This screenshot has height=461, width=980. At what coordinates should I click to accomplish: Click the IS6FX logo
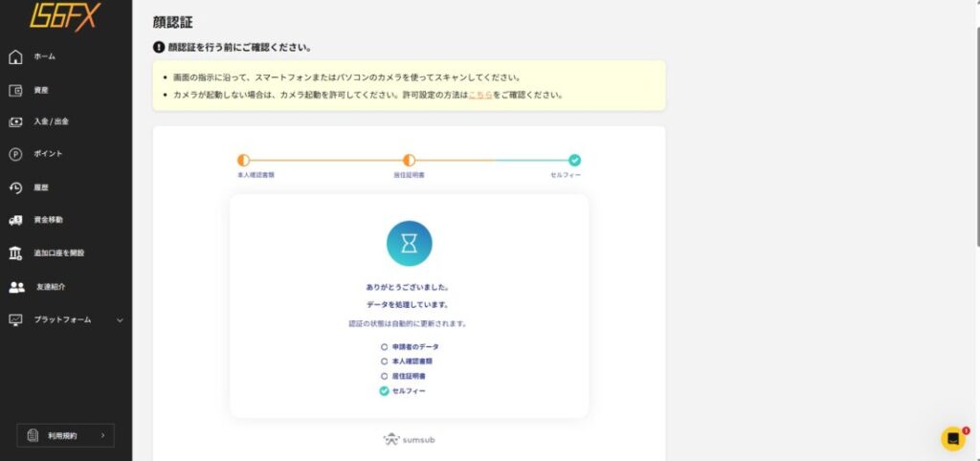coord(63,16)
